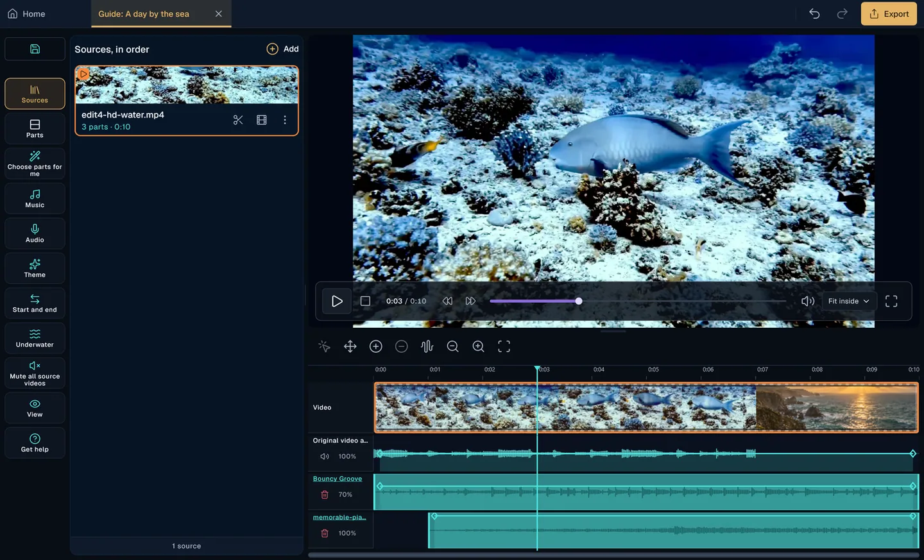Toggle fullscreen preview
924x560 pixels.
(x=891, y=301)
